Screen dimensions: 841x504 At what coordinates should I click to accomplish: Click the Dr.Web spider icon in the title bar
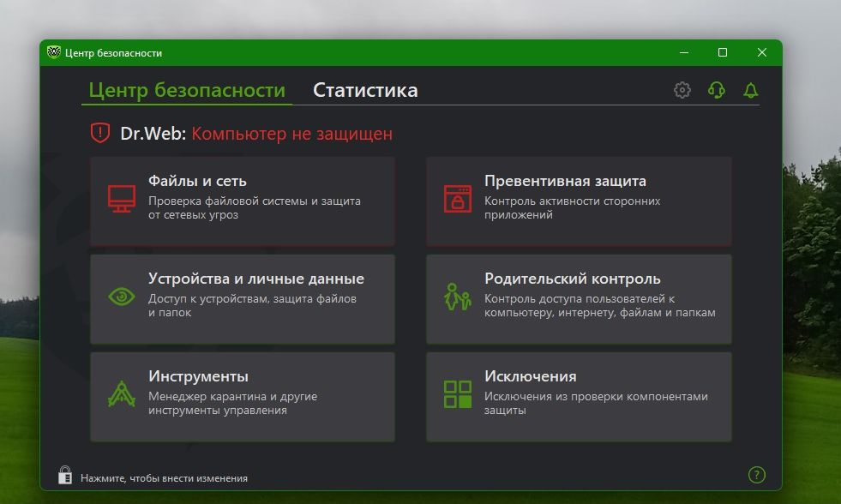[x=54, y=52]
